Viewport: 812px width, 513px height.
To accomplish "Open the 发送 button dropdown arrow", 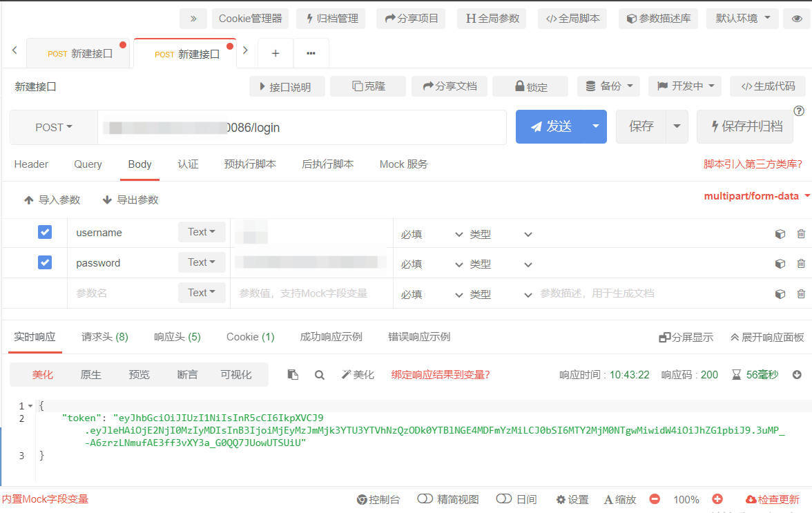I will pyautogui.click(x=595, y=126).
